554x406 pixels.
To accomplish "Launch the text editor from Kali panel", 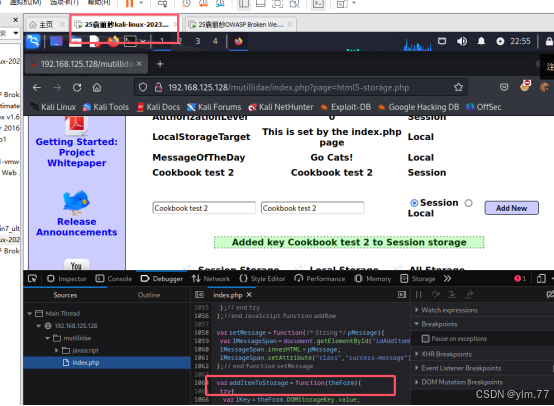I will (95, 41).
